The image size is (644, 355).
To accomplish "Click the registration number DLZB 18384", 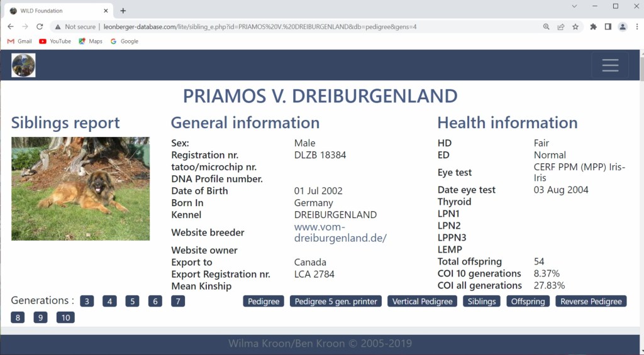I will [320, 155].
